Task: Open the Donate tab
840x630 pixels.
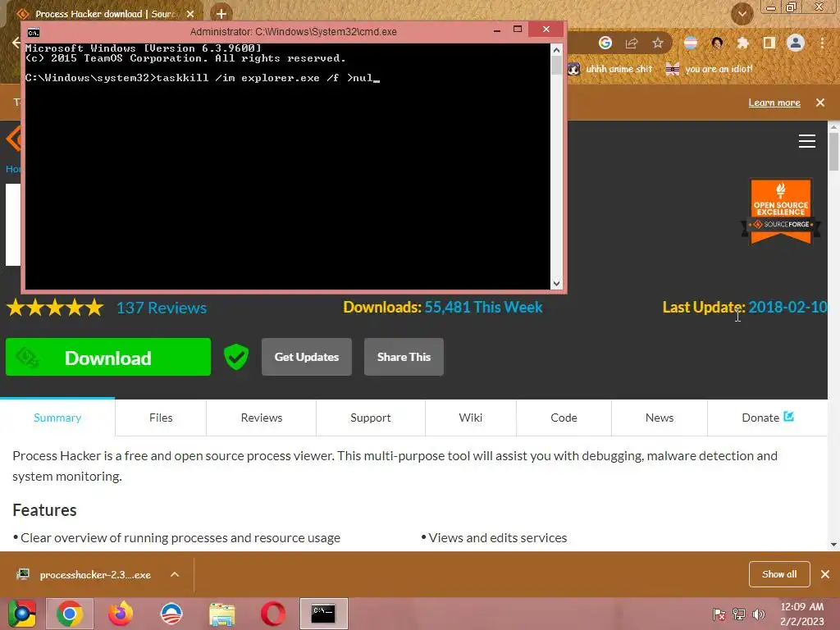Action: point(768,418)
